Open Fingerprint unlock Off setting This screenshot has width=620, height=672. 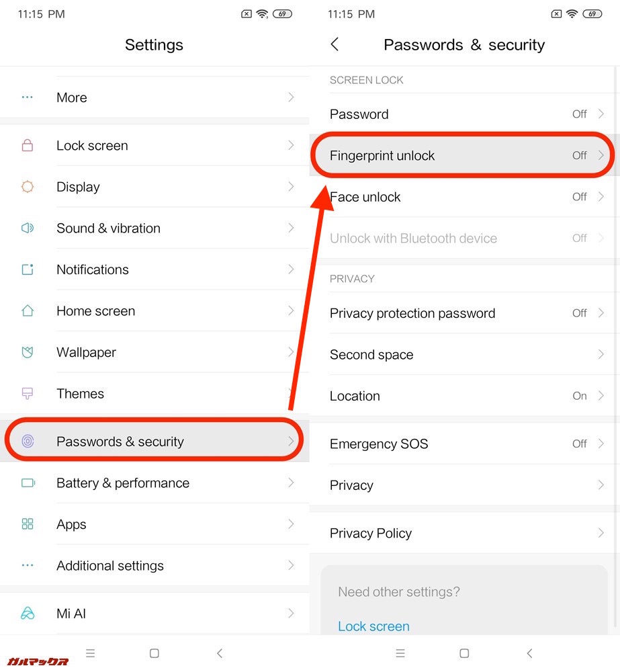[x=463, y=155]
